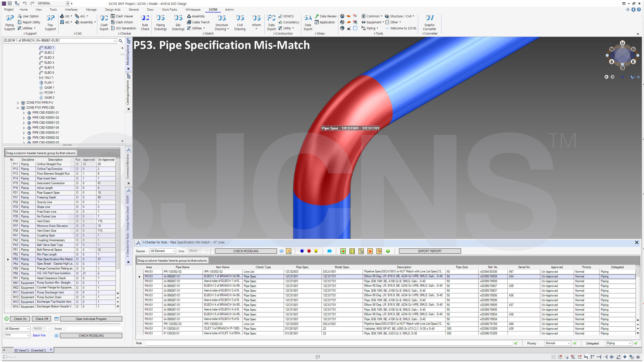Launch the Clash Export tool
The image size is (644, 362).
click(x=104, y=23)
